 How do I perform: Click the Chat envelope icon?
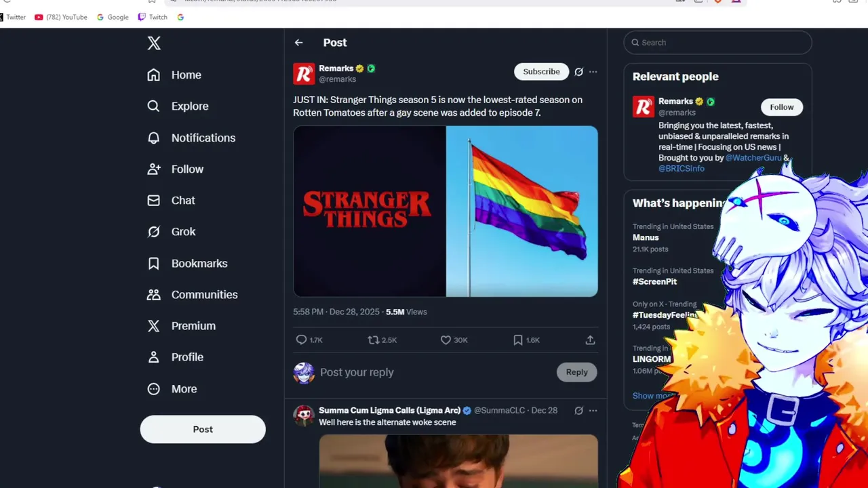(x=154, y=201)
